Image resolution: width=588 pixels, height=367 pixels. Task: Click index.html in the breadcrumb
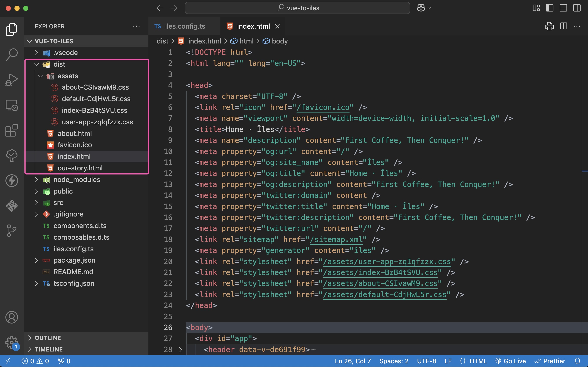[x=205, y=41]
